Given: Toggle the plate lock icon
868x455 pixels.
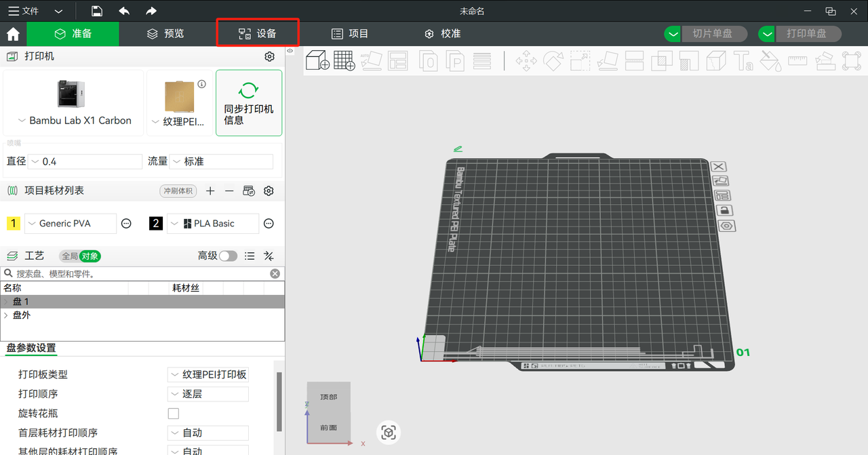Looking at the screenshot, I should (x=725, y=210).
